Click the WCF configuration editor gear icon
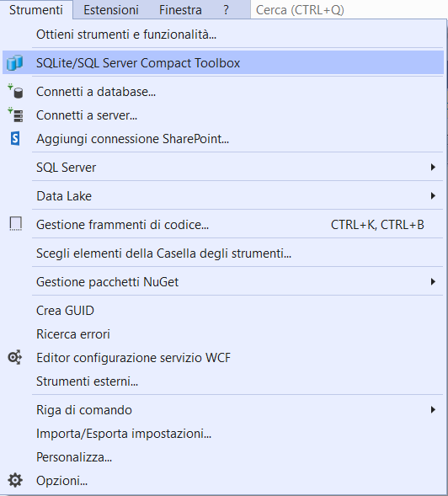The height and width of the screenshot is (496, 448). [15, 357]
